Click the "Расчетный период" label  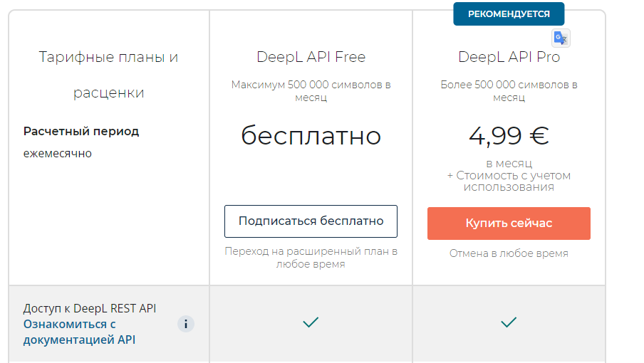click(x=81, y=131)
